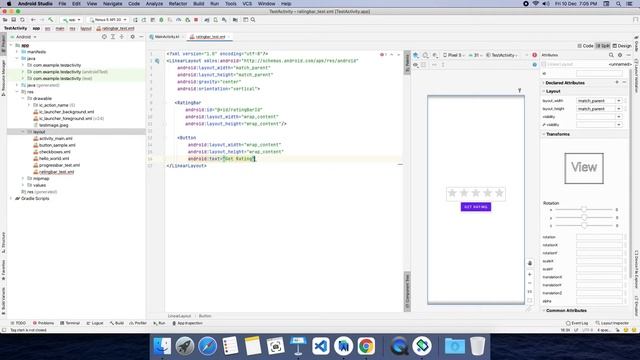Image resolution: width=640 pixels, height=360 pixels.
Task: Open the Nexus 5 device selector dropdown
Action: pyautogui.click(x=108, y=20)
